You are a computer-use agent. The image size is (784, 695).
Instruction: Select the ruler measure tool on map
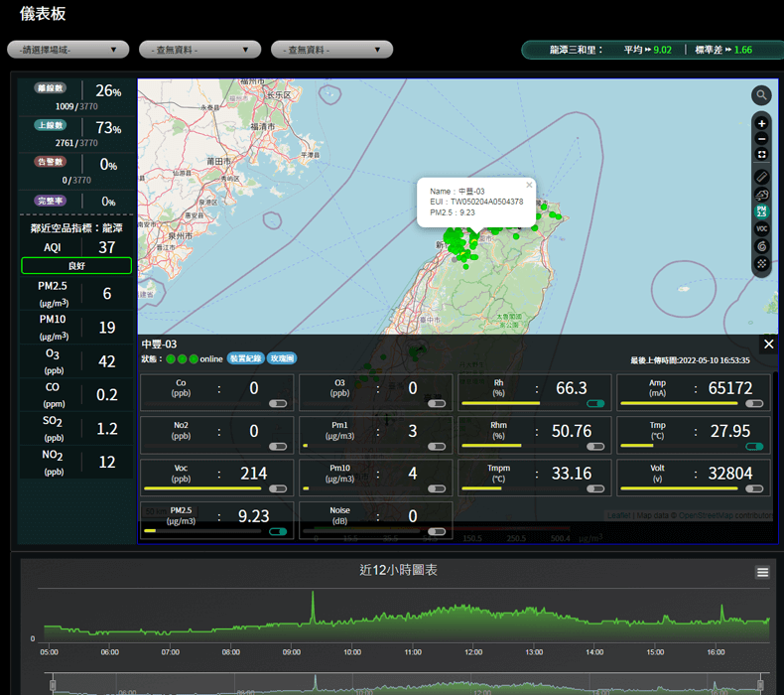coord(761,177)
